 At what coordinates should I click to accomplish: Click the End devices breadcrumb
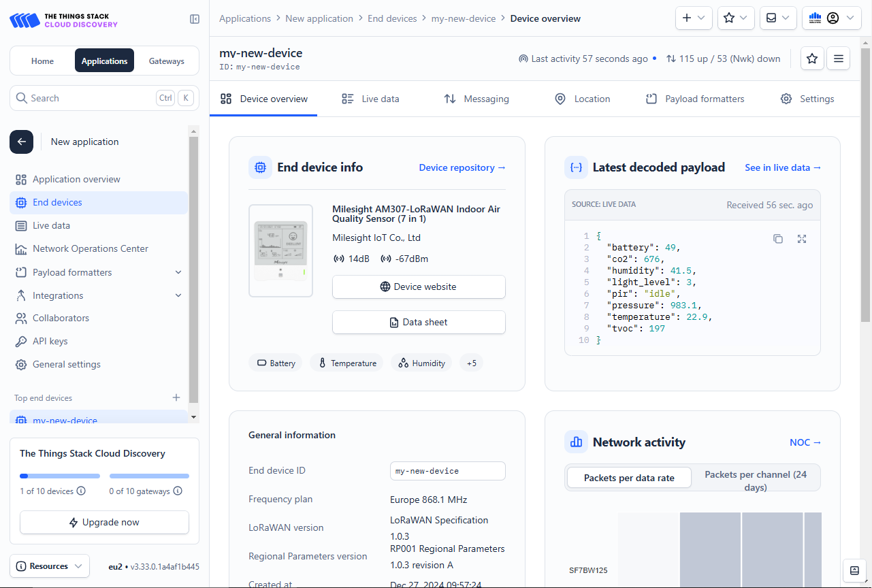tap(392, 18)
